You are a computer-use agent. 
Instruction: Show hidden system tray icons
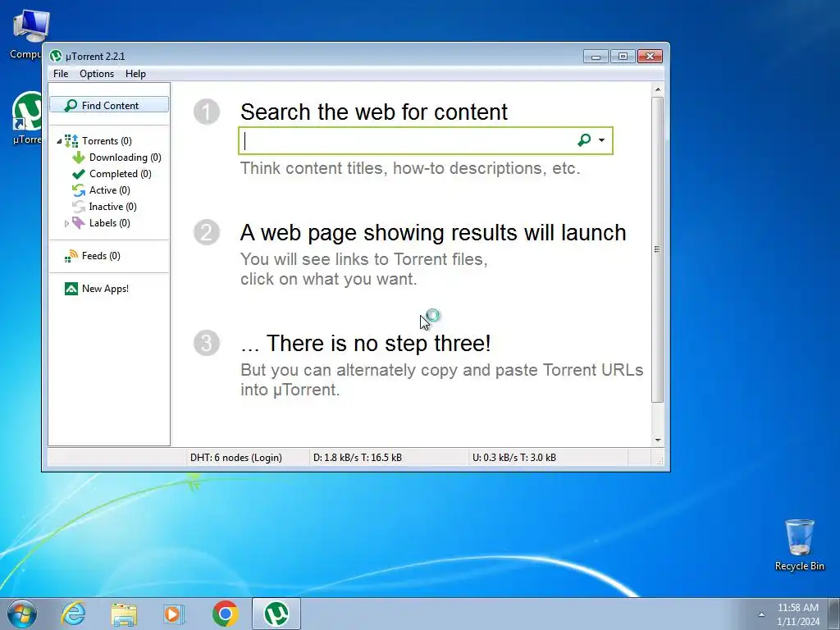761,614
